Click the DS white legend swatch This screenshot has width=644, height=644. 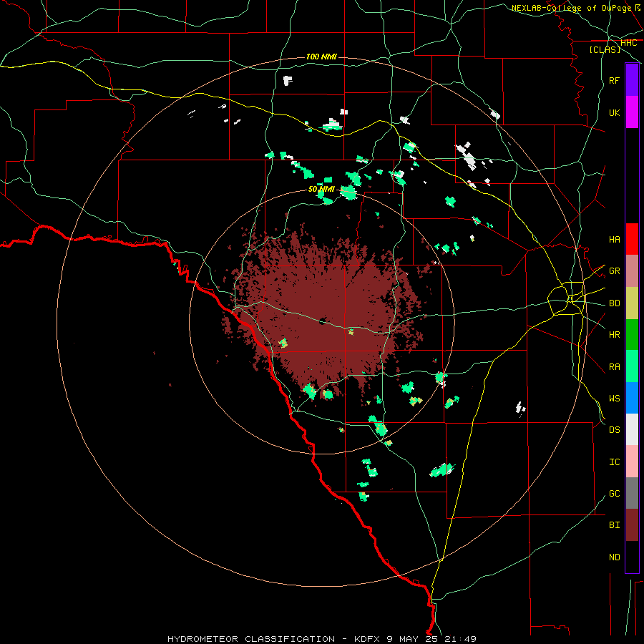coord(632,429)
